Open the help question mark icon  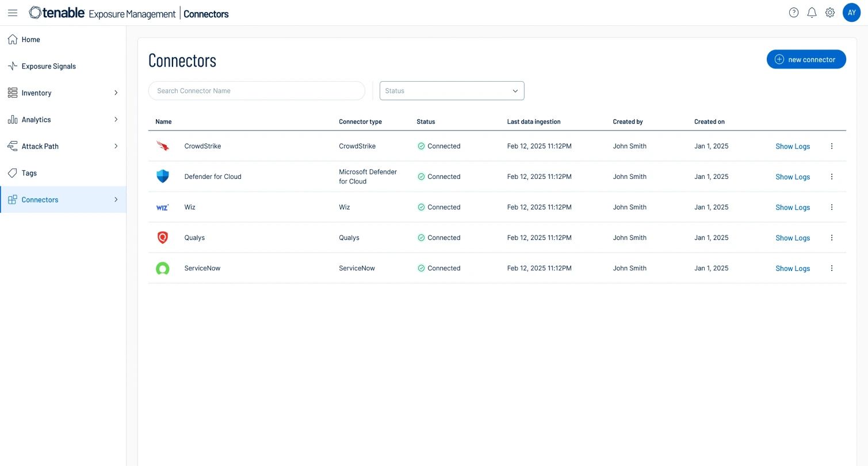pyautogui.click(x=794, y=13)
